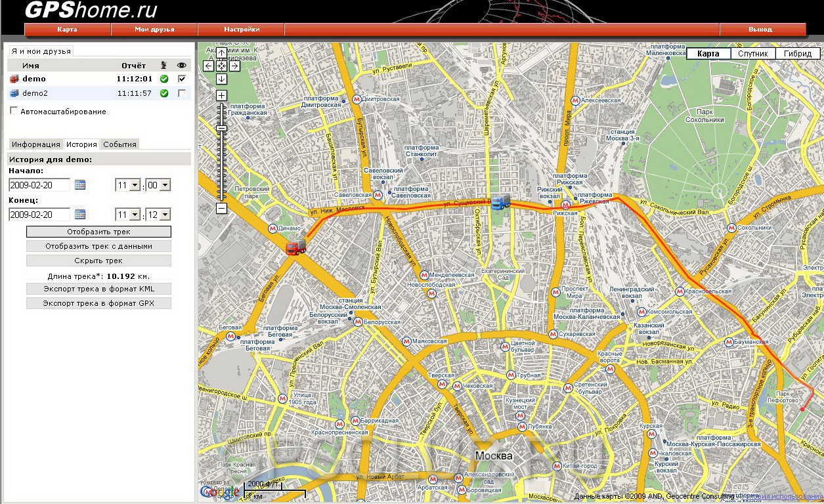This screenshot has height=504, width=824.
Task: Pan the map left with arrow
Action: [208, 66]
